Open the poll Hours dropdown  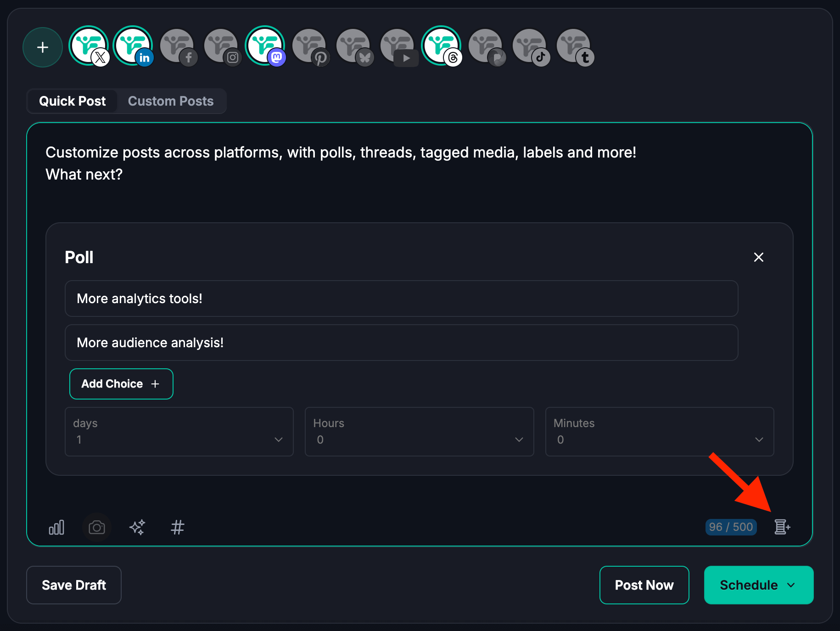click(419, 432)
